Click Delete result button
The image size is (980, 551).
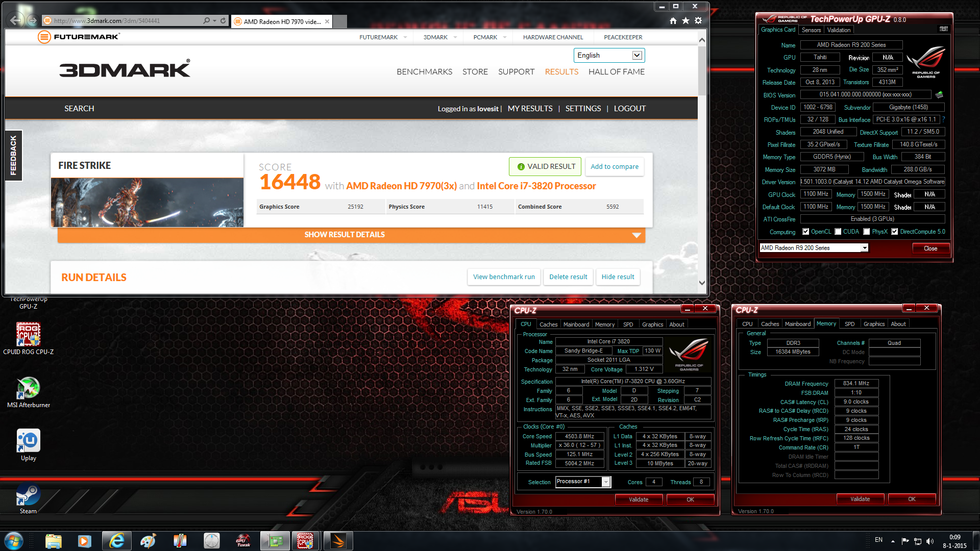[x=568, y=277]
